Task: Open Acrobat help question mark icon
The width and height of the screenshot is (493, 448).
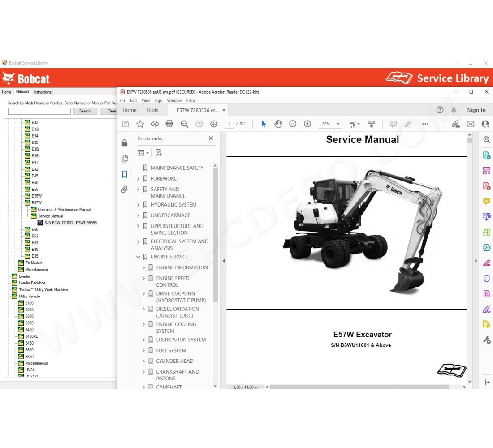Action: click(x=440, y=110)
